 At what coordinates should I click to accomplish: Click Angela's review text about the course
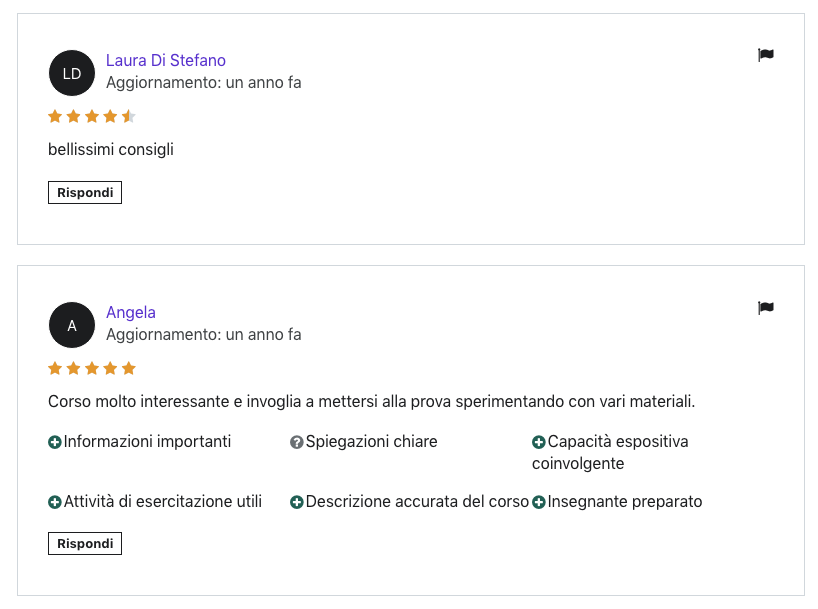point(371,402)
